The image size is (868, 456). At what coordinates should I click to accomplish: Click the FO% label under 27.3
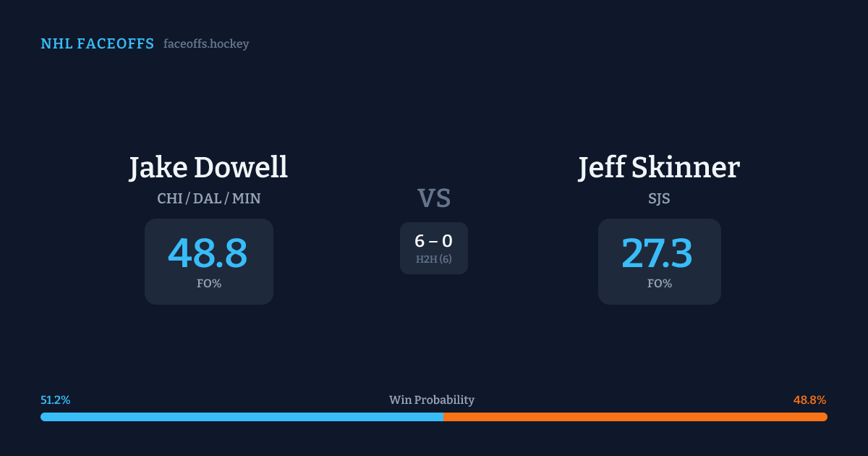coord(659,284)
